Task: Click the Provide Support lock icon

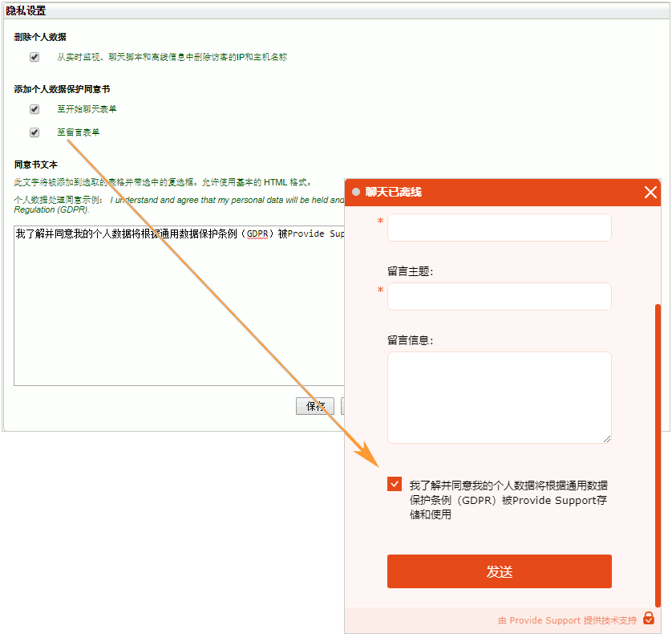Action: click(x=649, y=619)
